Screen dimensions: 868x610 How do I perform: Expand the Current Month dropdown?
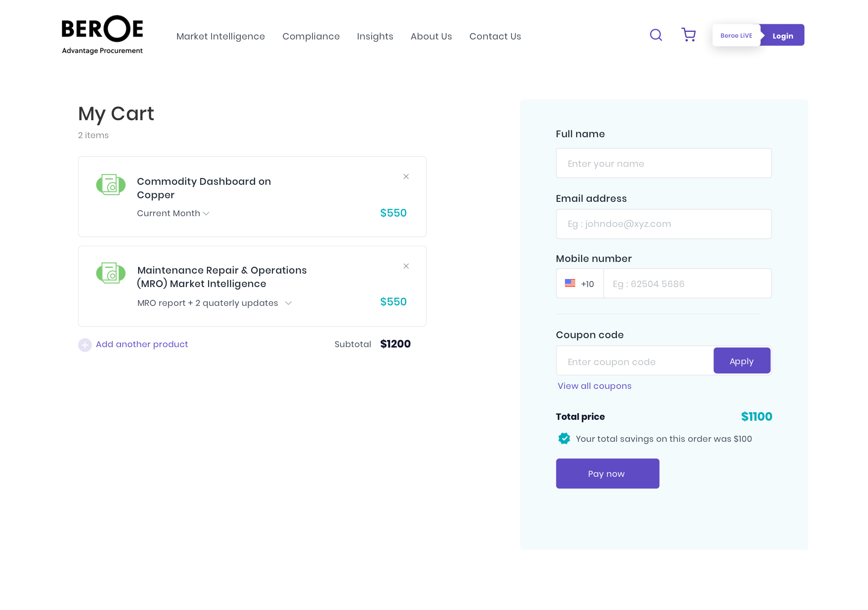173,213
